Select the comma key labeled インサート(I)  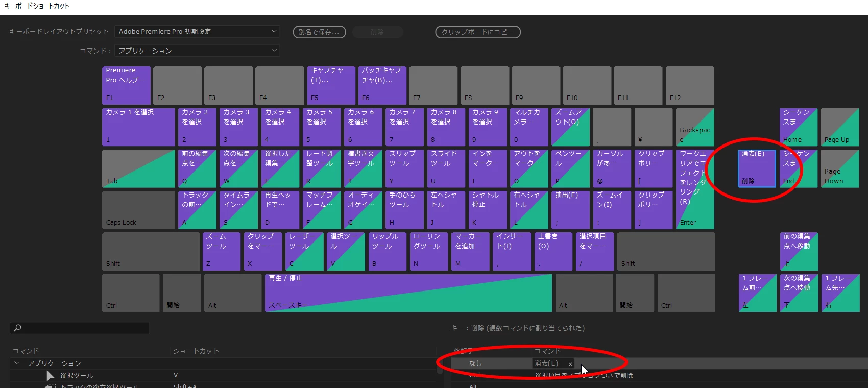512,251
